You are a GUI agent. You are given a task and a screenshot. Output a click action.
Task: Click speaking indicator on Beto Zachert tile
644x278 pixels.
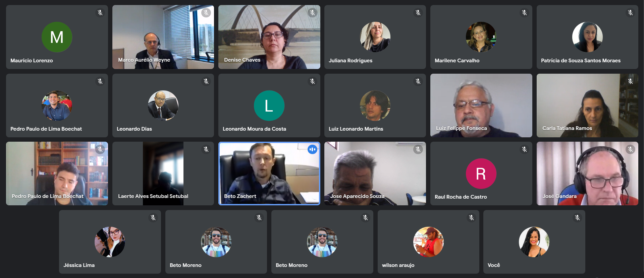tap(312, 149)
